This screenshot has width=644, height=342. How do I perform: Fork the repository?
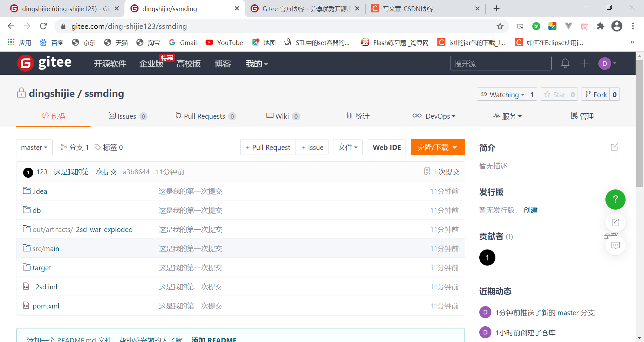(596, 95)
